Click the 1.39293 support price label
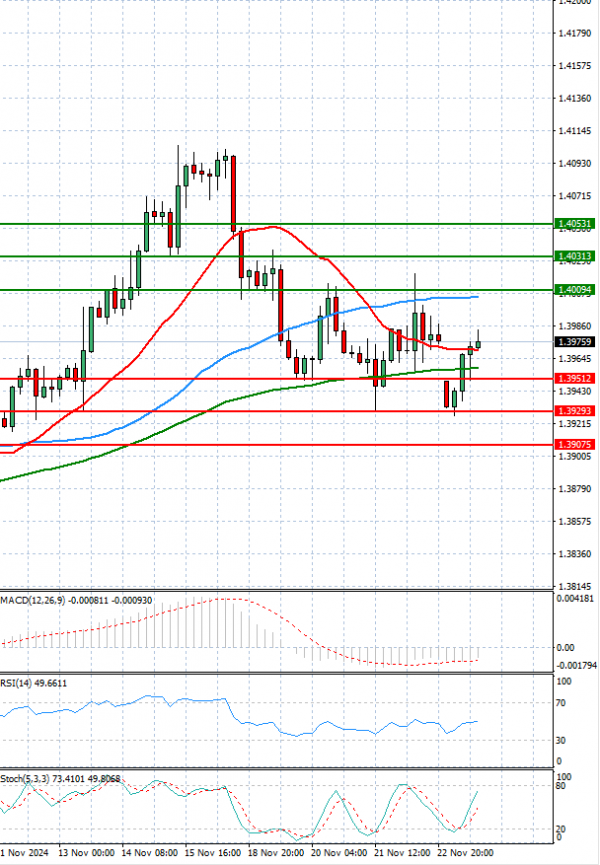This screenshot has height=865, width=600. pos(575,411)
